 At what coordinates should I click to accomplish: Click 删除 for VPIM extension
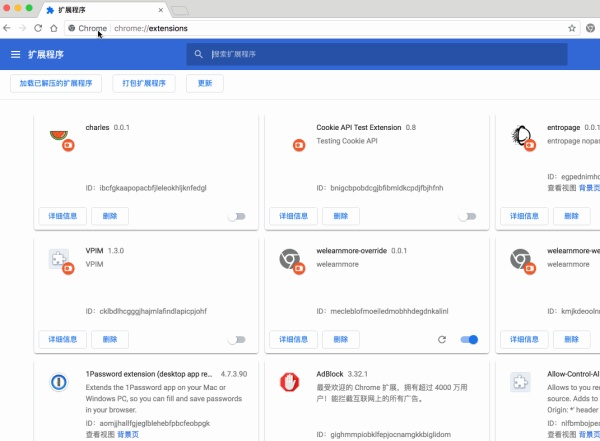pyautogui.click(x=110, y=340)
